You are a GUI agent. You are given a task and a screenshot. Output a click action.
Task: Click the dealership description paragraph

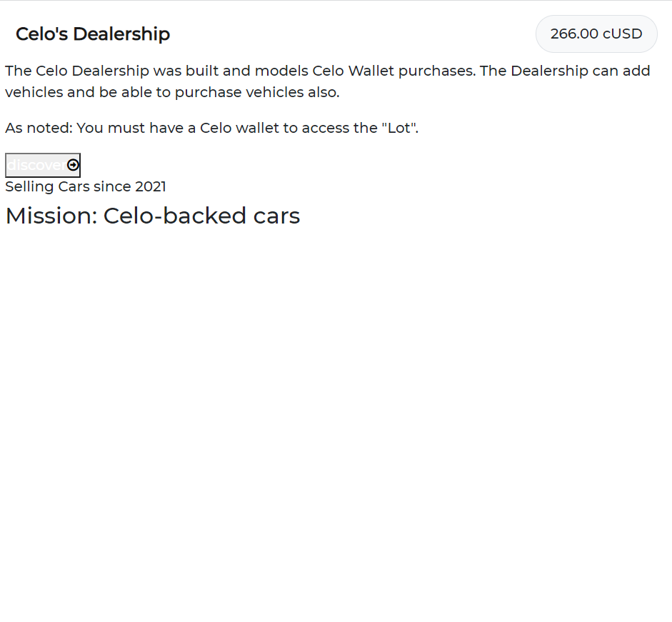tap(327, 81)
